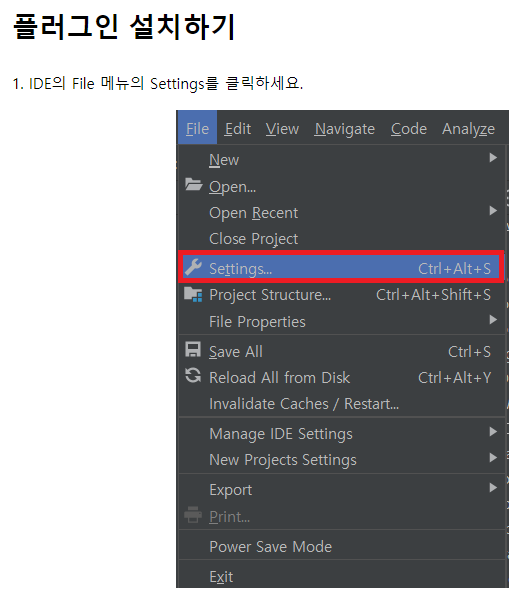The height and width of the screenshot is (601, 527).
Task: Click the floppy disk Save All icon
Action: [193, 350]
